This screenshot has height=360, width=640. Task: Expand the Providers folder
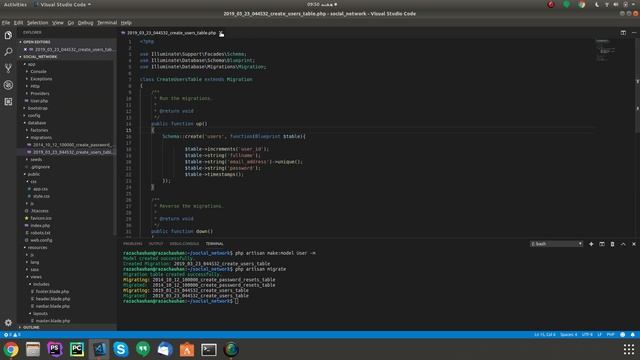tap(40, 93)
